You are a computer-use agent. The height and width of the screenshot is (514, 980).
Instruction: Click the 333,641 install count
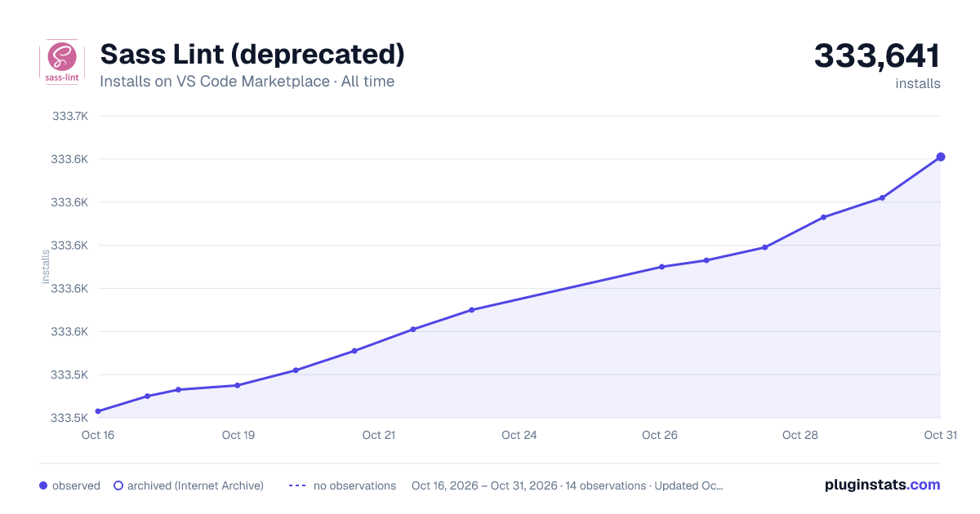coord(877,55)
